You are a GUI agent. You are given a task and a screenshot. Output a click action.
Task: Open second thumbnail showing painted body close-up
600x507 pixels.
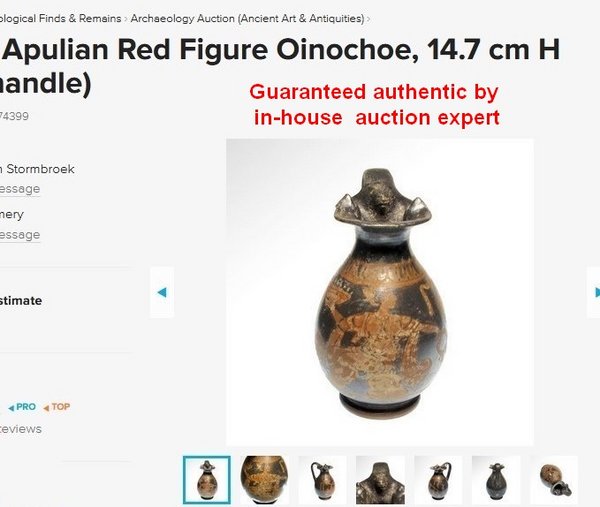coord(264,480)
